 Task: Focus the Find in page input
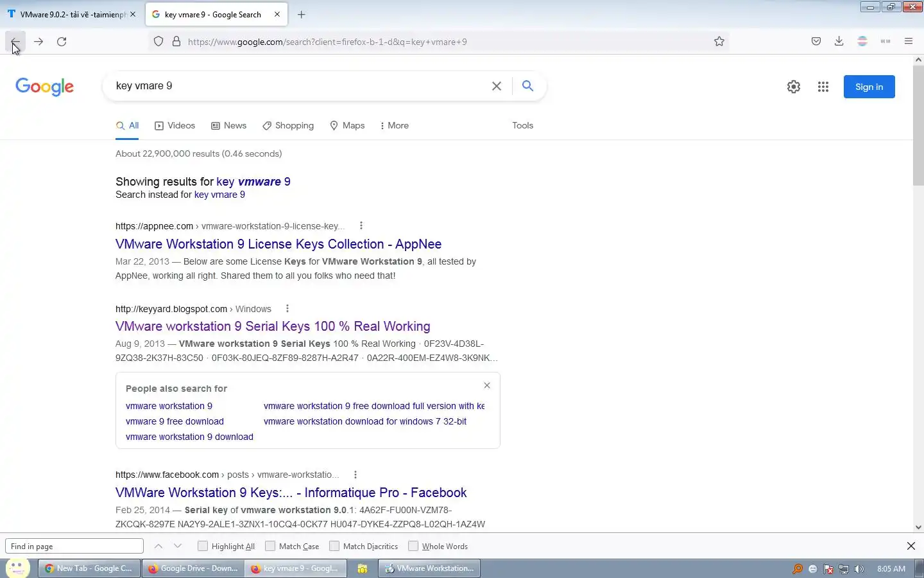point(74,547)
